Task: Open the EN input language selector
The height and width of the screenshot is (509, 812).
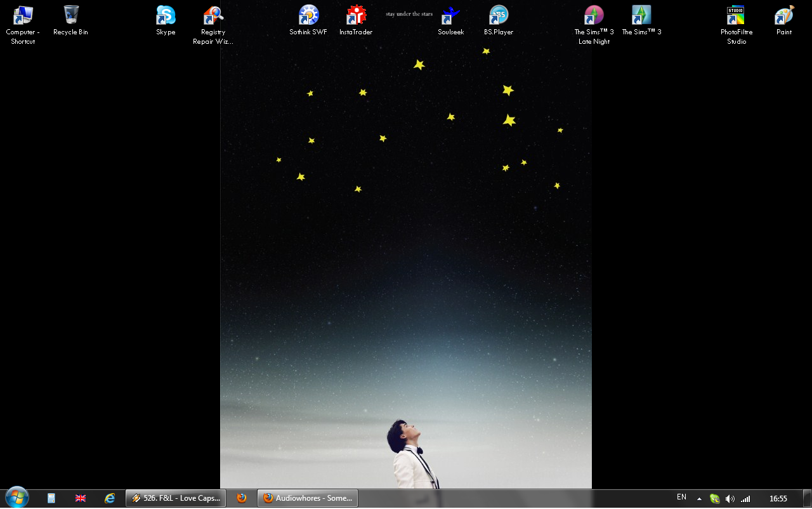Action: pos(681,498)
